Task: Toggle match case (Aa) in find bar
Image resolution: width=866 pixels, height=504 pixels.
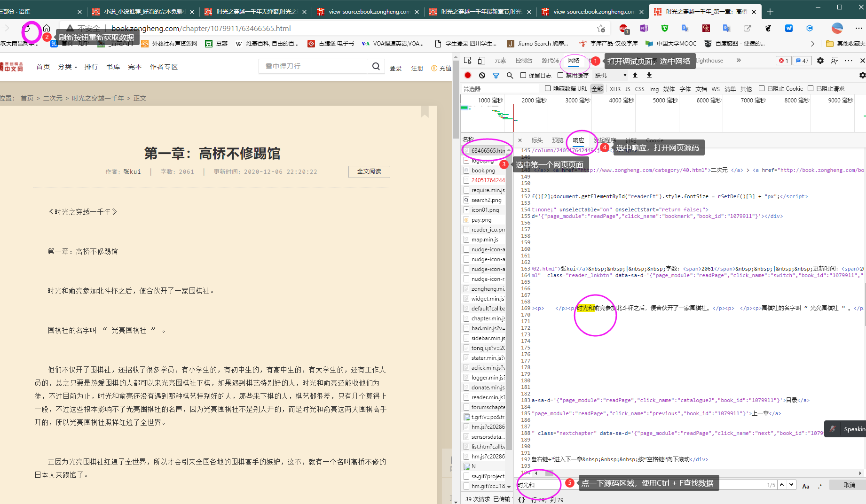Action: pyautogui.click(x=806, y=486)
